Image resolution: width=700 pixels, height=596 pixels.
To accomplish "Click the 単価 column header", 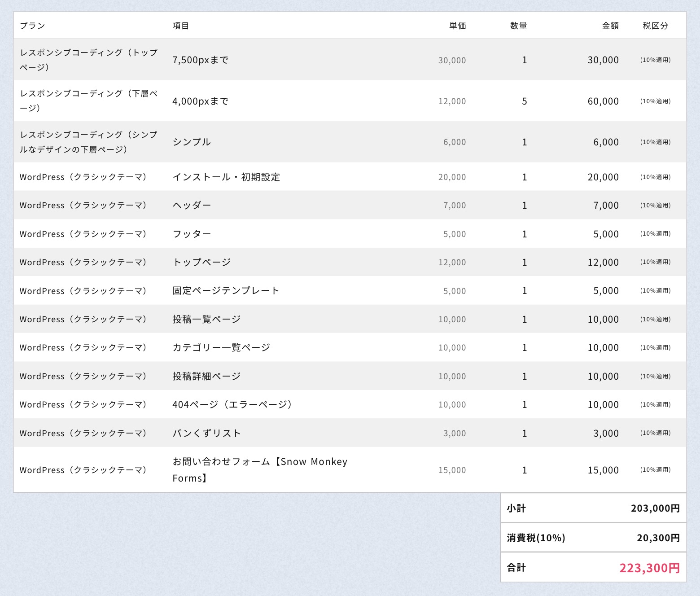I will (x=457, y=26).
